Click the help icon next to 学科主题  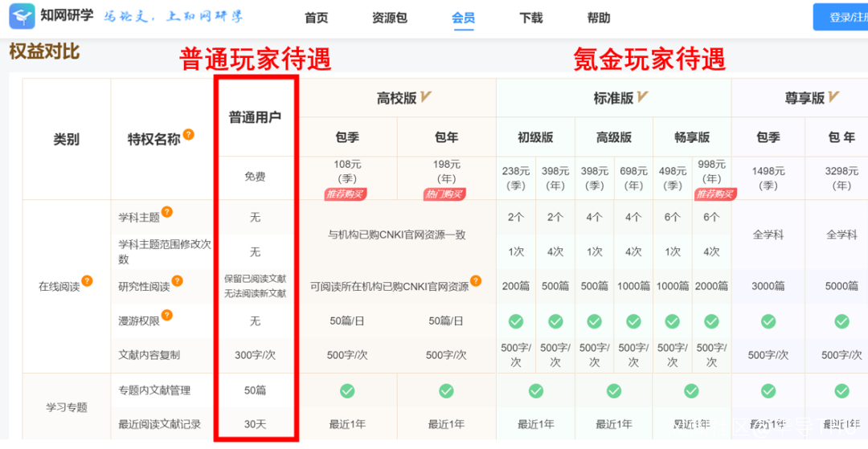pyautogui.click(x=166, y=212)
